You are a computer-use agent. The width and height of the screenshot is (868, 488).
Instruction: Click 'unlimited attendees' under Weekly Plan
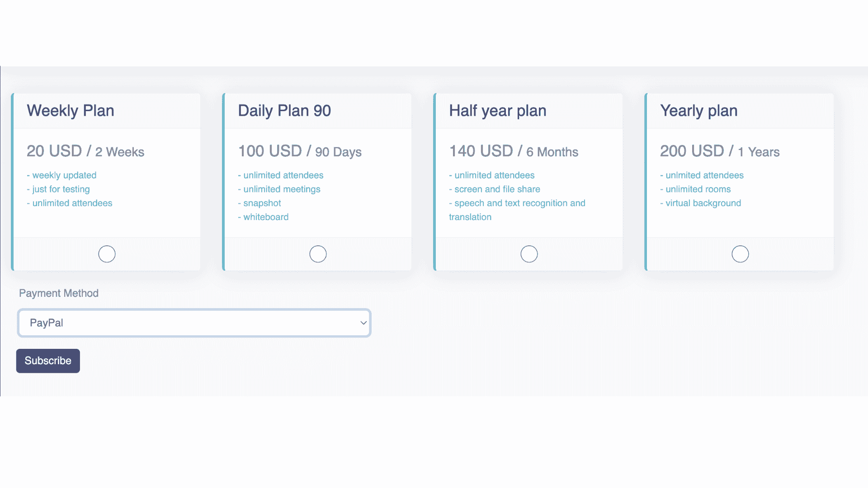tap(70, 203)
